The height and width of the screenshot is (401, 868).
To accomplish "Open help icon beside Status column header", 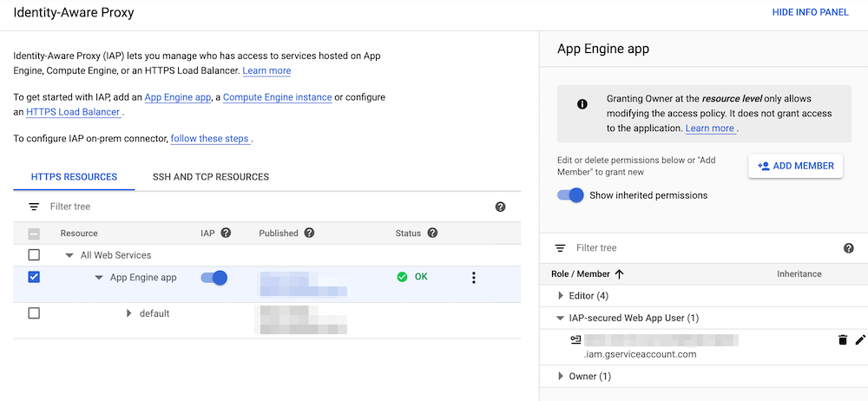I will pos(432,233).
